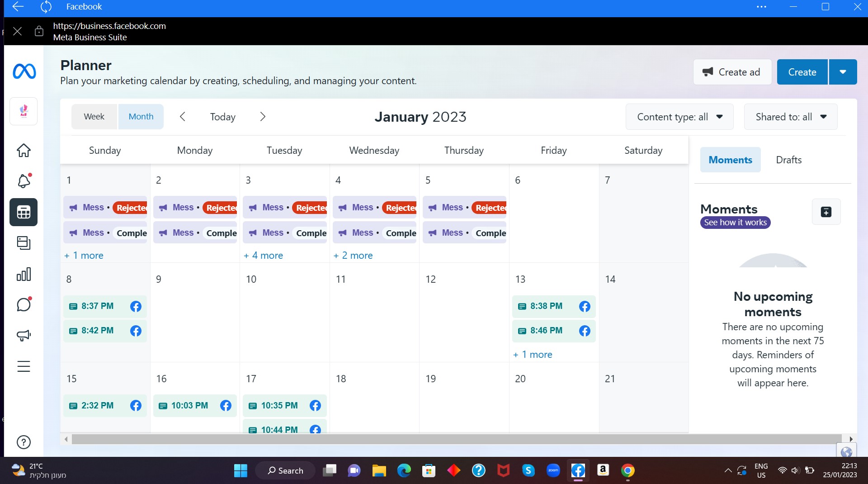
Task: Close the address bar with the X icon
Action: tap(17, 31)
